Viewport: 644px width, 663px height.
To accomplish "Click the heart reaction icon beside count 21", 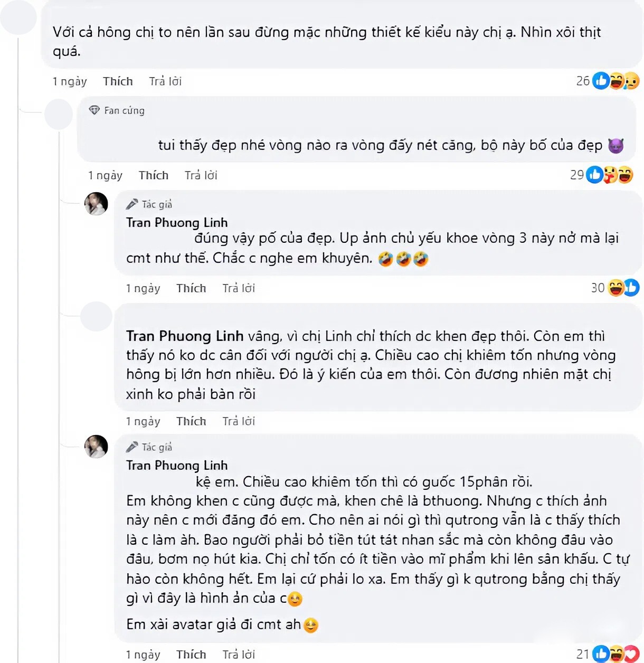I will click(631, 654).
